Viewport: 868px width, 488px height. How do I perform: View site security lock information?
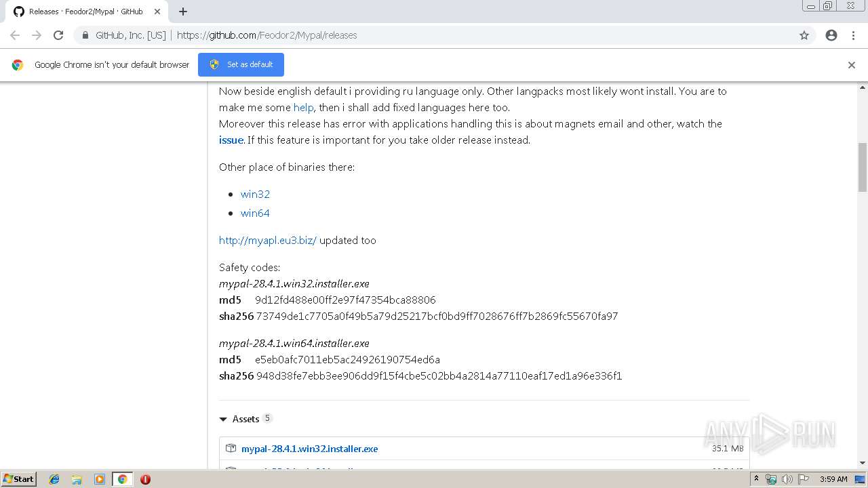click(x=85, y=35)
